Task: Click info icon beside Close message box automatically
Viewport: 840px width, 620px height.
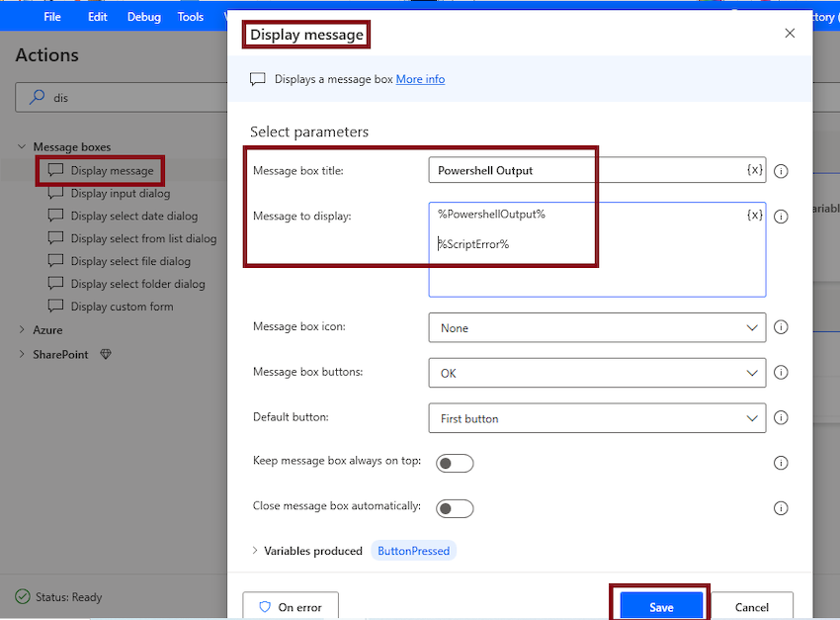Action: tap(781, 508)
